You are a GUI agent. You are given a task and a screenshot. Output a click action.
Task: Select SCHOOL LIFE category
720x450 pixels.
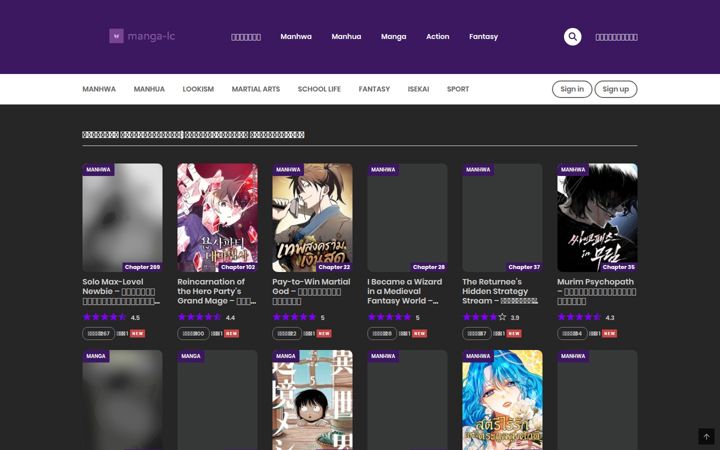(x=319, y=89)
